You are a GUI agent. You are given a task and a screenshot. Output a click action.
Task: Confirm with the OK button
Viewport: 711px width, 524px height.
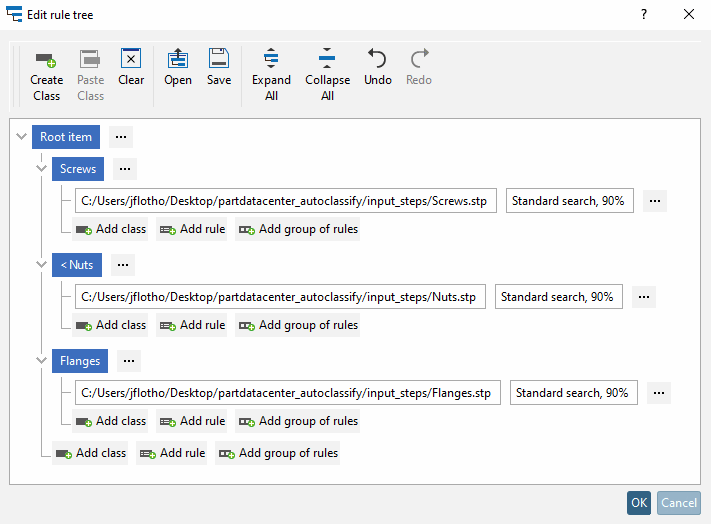(x=639, y=503)
